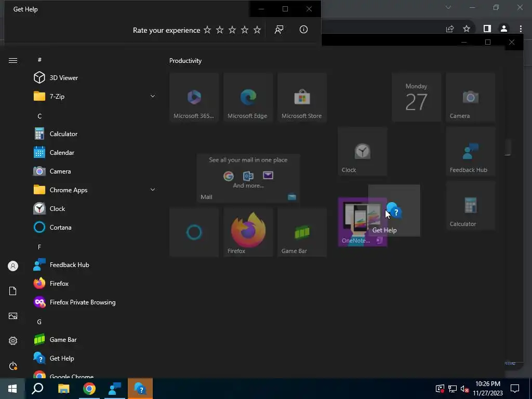Rate Get Help experience five stars
This screenshot has width=532, height=399.
click(x=257, y=30)
